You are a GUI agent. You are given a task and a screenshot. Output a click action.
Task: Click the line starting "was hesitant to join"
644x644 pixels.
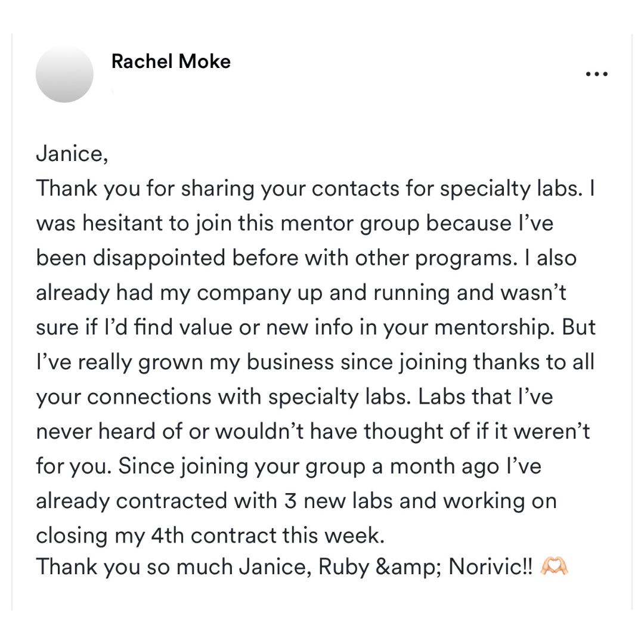point(295,224)
